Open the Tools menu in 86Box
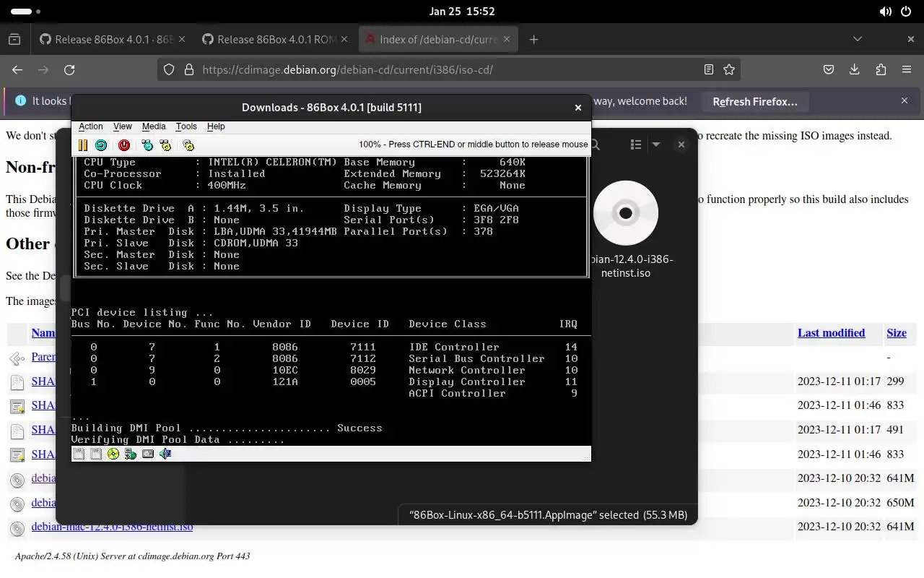This screenshot has height=578, width=924. 186,126
